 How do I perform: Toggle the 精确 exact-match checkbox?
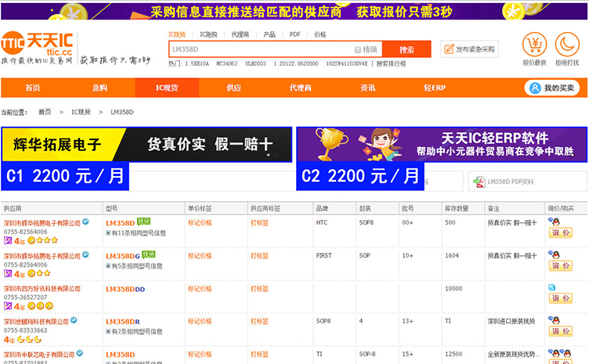point(358,49)
